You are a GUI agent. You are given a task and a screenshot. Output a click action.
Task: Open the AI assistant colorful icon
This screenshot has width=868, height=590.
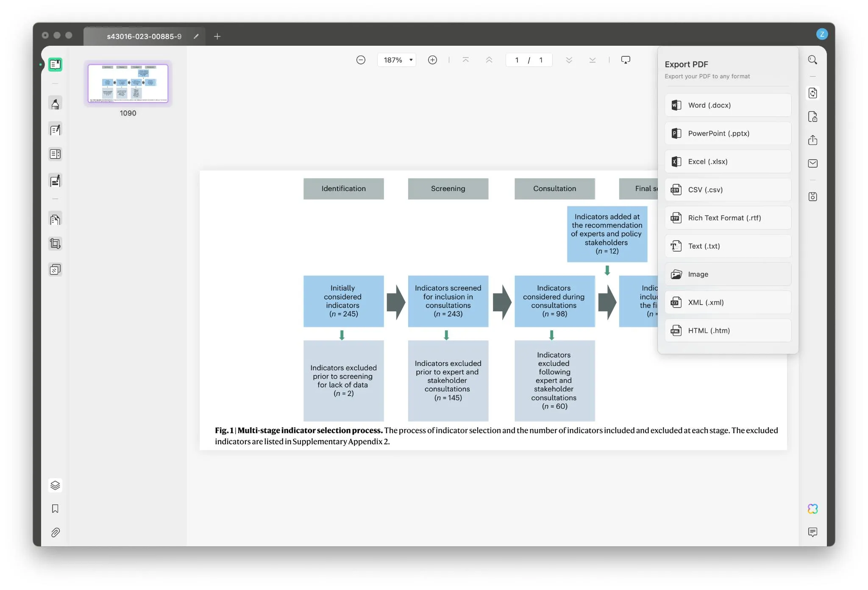tap(812, 509)
